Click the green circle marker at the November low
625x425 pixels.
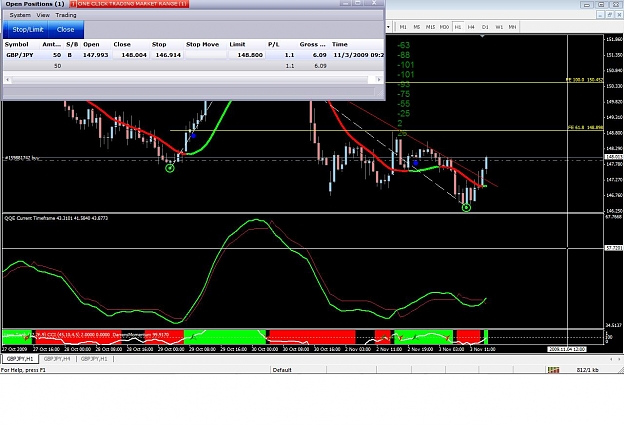[x=466, y=207]
